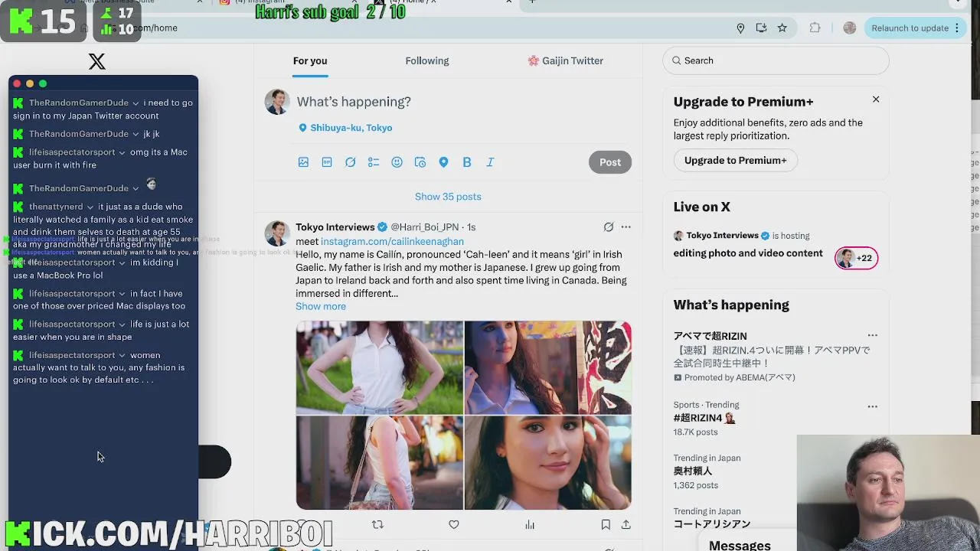980x551 pixels.
Task: Bookmark this page with the star icon
Action: pos(782,28)
